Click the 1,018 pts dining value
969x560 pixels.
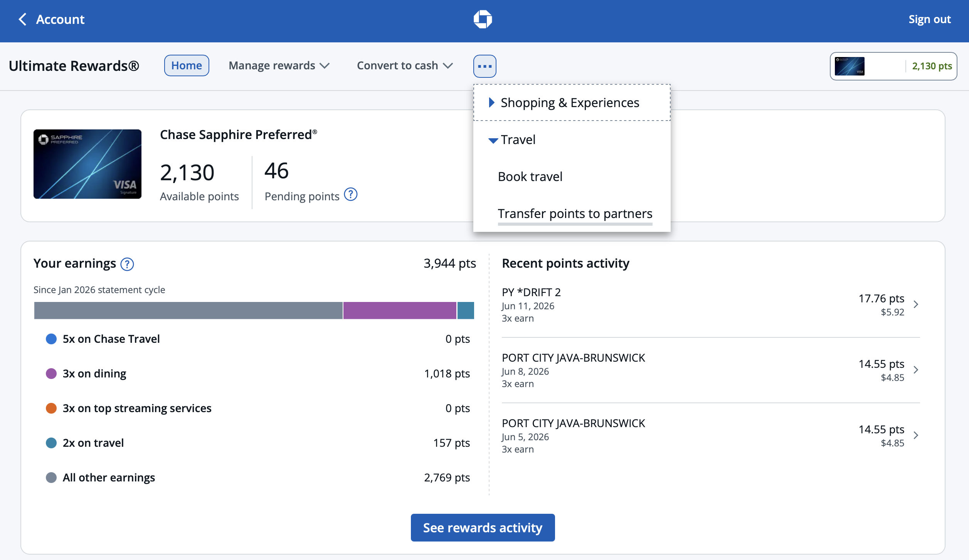pyautogui.click(x=447, y=374)
